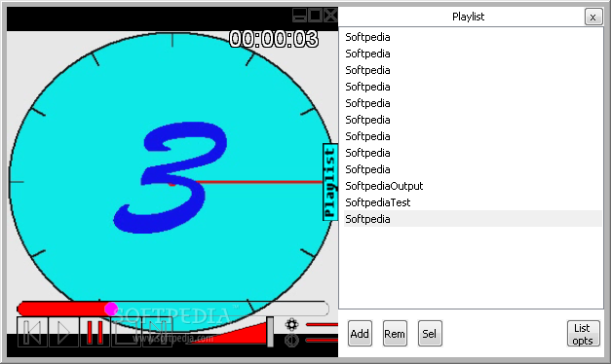611x364 pixels.
Task: Close the player with its X button
Action: 330,16
